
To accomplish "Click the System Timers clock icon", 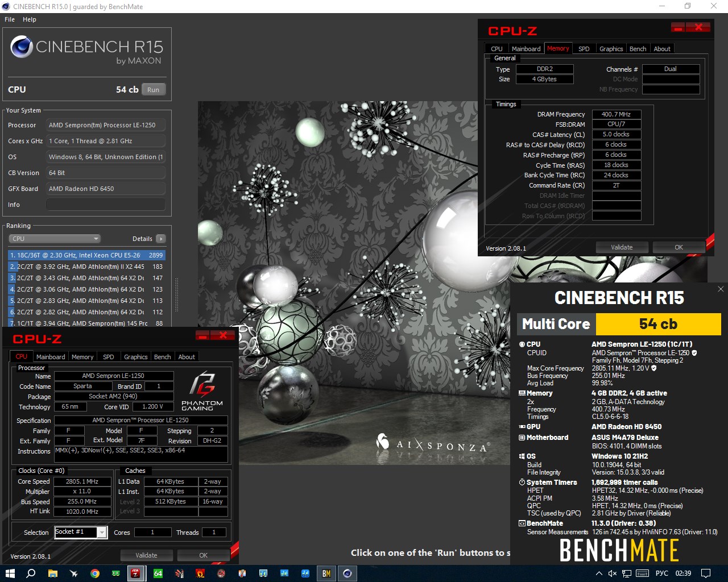I will (x=522, y=483).
